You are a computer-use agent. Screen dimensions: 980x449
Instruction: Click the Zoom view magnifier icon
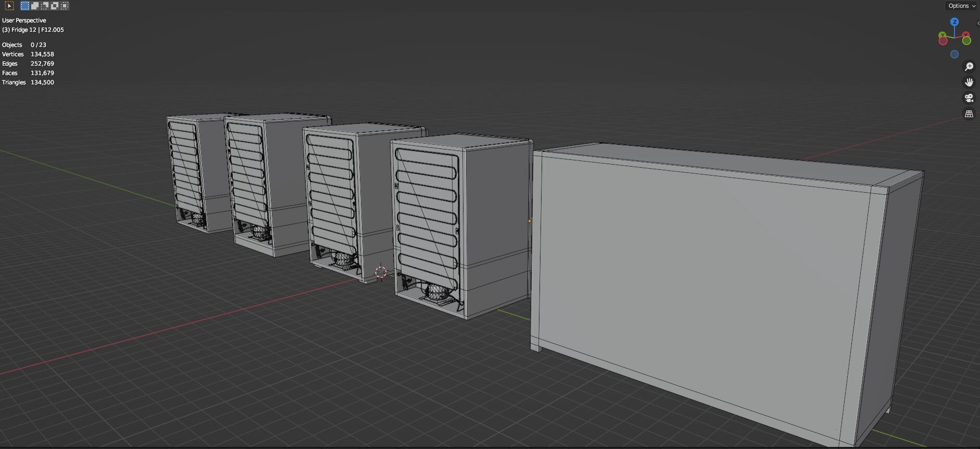coord(969,67)
